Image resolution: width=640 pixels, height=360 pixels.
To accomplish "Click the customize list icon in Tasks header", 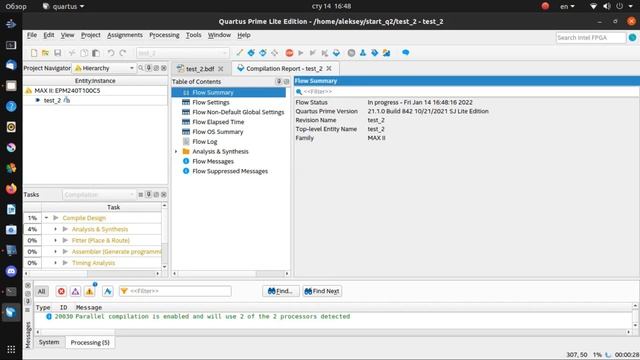I will (x=141, y=195).
